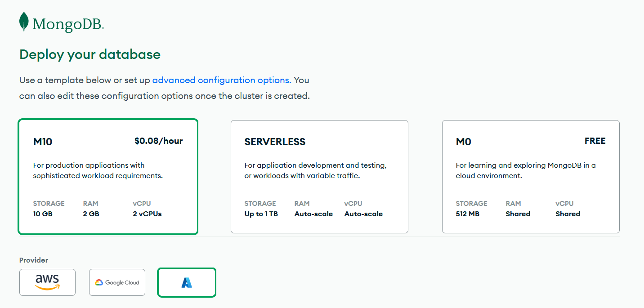Select AWS as the cloud provider

47,282
